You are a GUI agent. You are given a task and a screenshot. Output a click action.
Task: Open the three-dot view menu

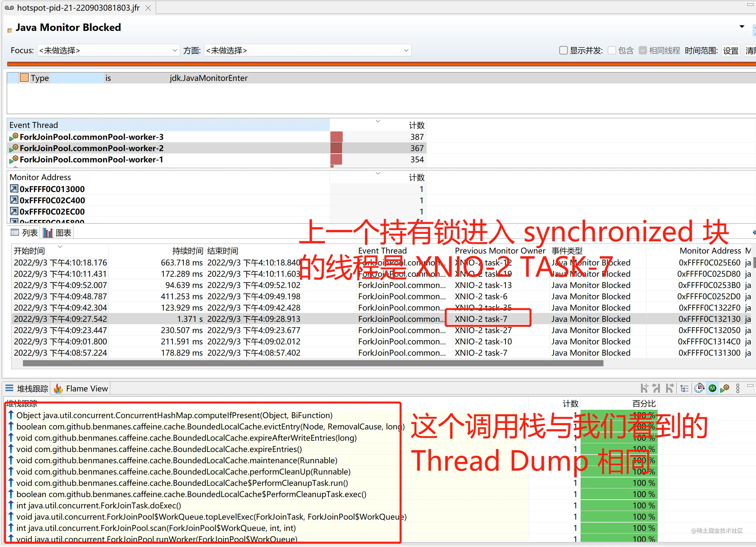(x=738, y=389)
